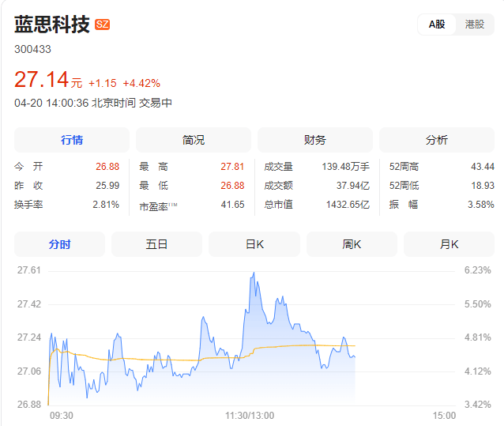Click the 最高 value 27.81

point(232,167)
